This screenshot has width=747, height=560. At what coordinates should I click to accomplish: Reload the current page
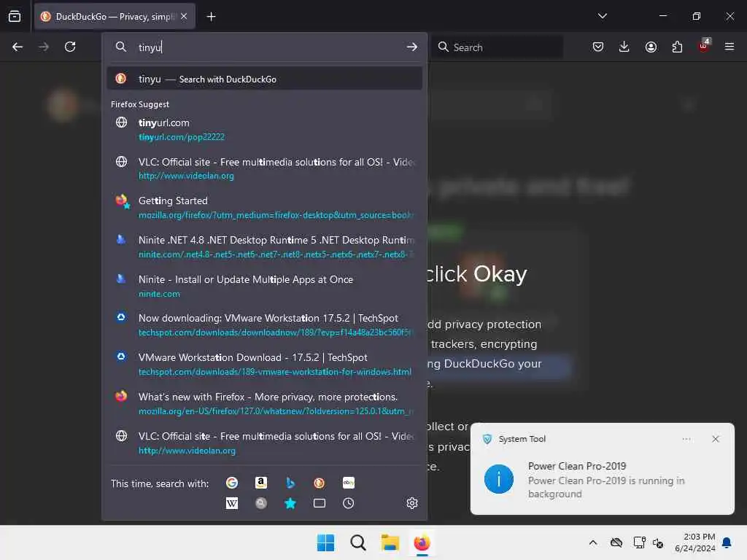[x=70, y=47]
